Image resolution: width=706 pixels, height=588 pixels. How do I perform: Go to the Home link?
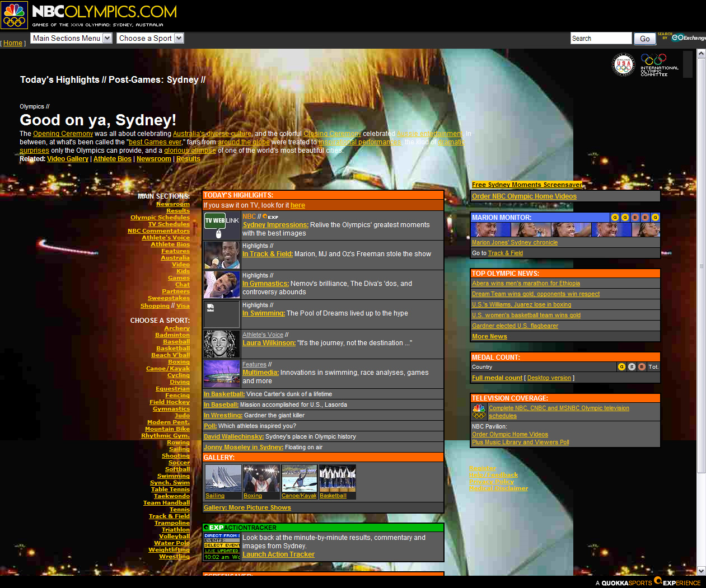pyautogui.click(x=13, y=43)
